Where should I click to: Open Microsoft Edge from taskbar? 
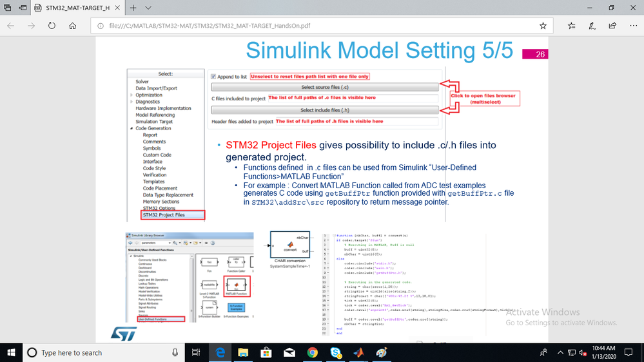220,352
